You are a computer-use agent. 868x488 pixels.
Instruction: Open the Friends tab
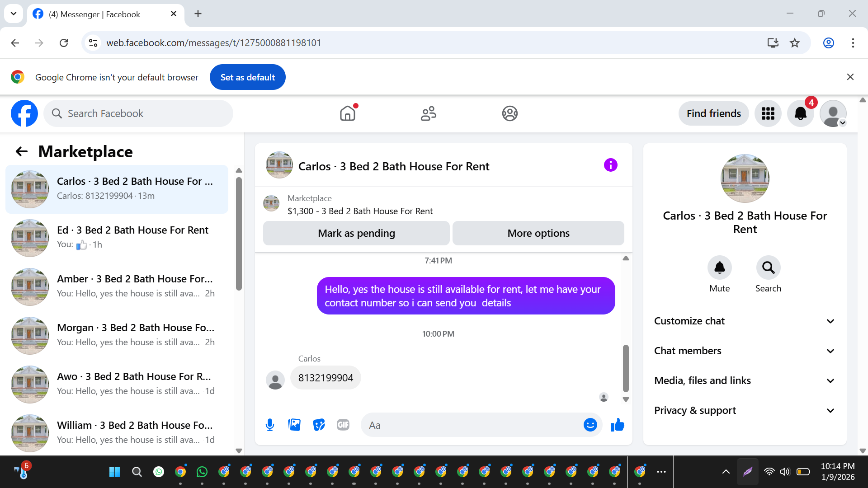[428, 113]
